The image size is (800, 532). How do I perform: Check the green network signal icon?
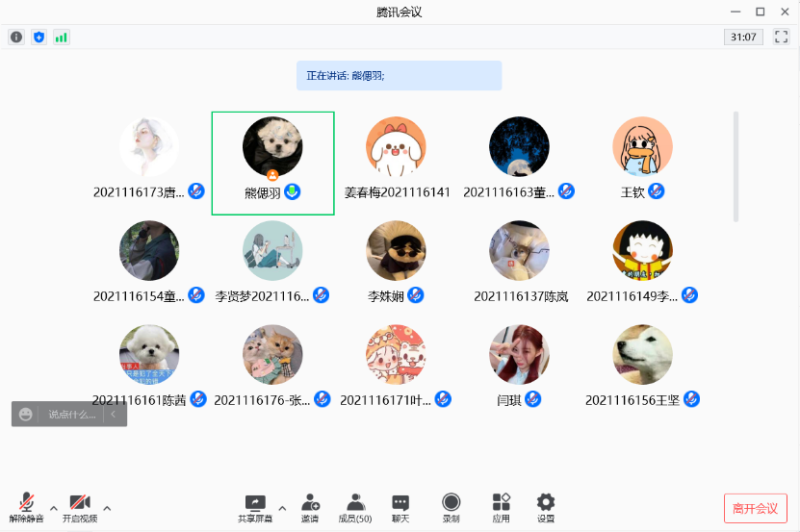pyautogui.click(x=62, y=38)
